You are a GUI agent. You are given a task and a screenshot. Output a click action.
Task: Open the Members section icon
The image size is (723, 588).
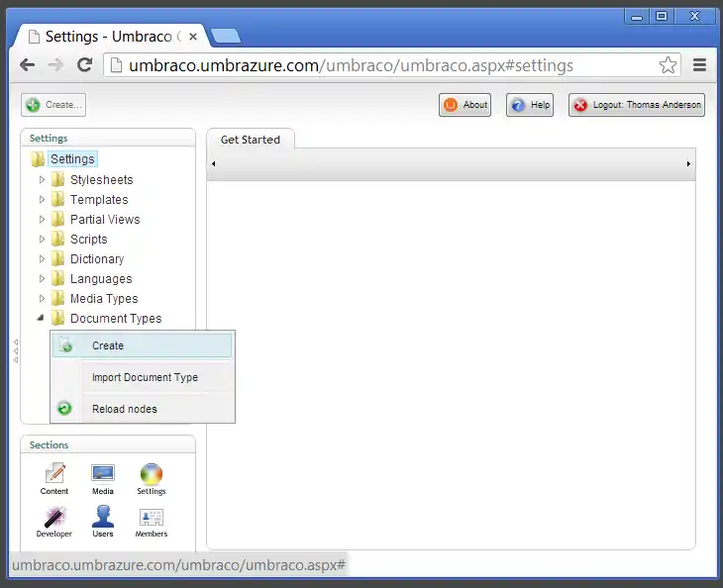(x=152, y=517)
